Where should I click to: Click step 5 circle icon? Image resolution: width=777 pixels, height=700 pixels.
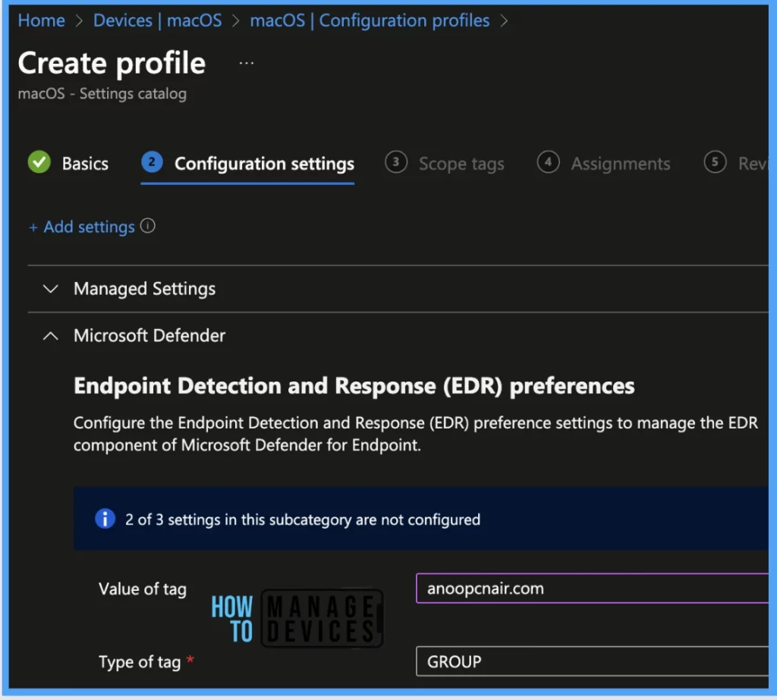coord(715,162)
